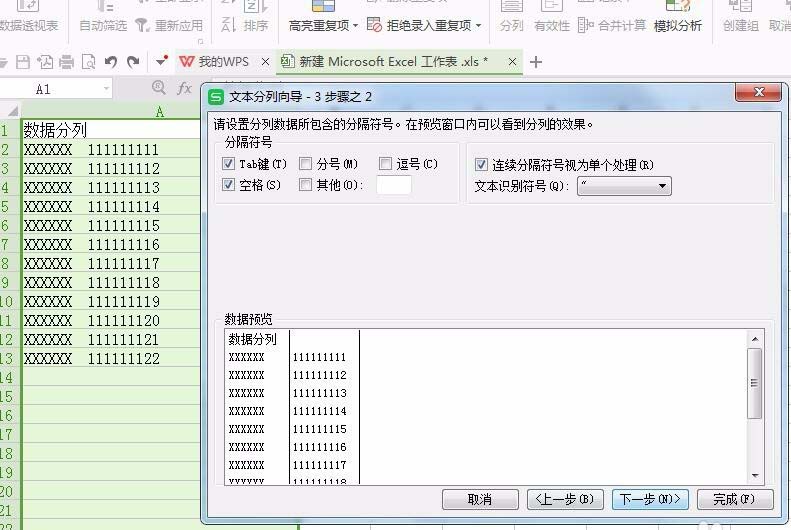The height and width of the screenshot is (530, 791).
Task: Click the Print Preview icon
Action: [x=89, y=62]
